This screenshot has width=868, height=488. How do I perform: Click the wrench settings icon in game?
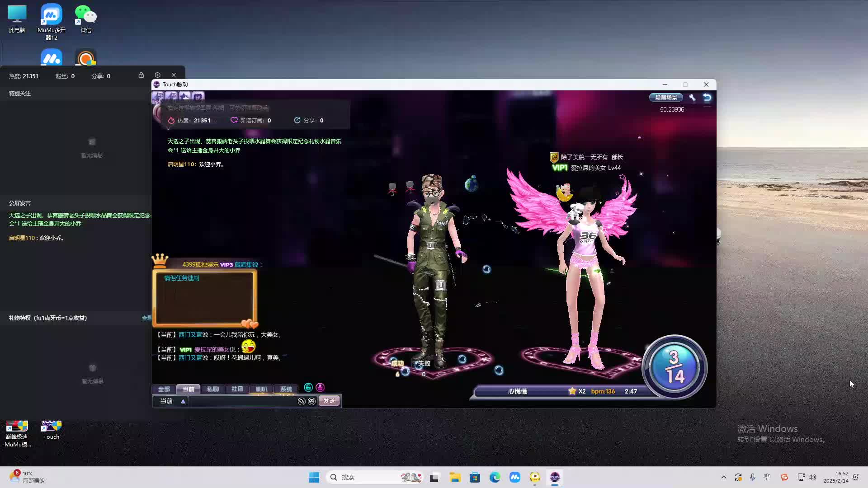(x=692, y=98)
